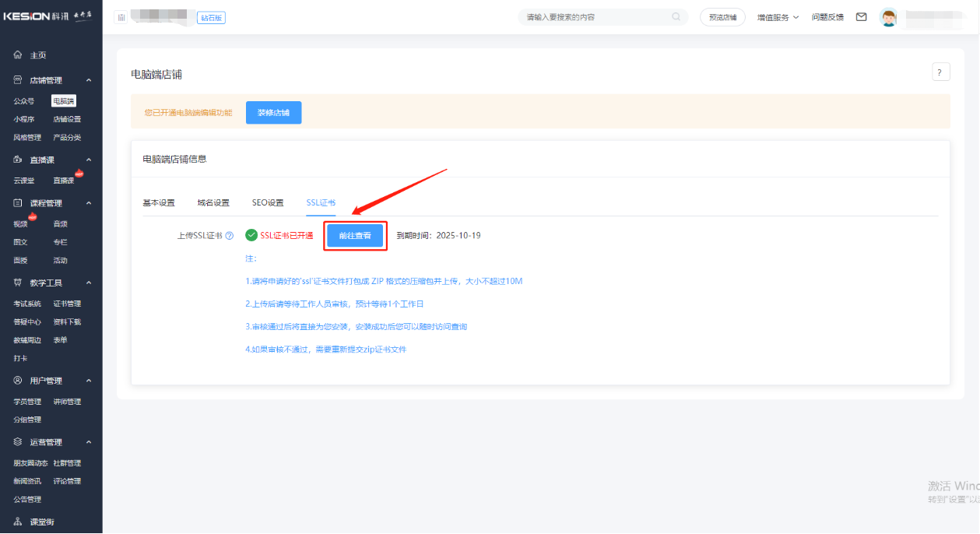This screenshot has height=534, width=980.
Task: Focus the search input field
Action: pos(595,17)
